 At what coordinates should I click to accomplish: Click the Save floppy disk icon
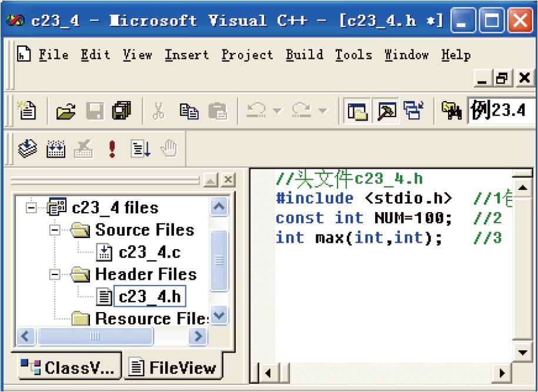94,110
